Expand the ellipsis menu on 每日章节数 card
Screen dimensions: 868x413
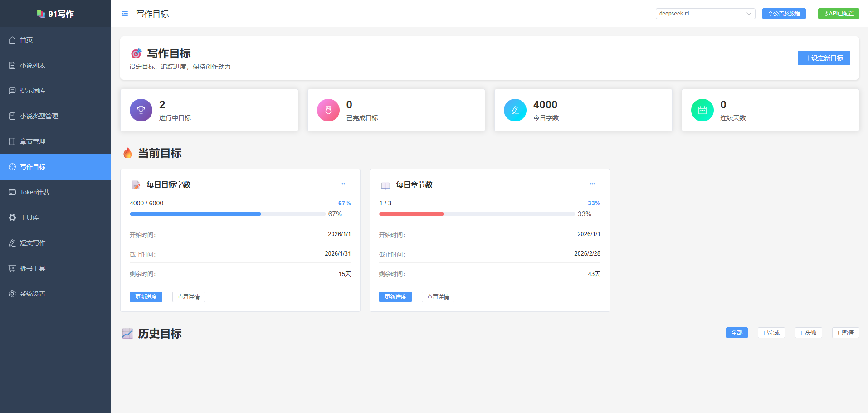(592, 184)
